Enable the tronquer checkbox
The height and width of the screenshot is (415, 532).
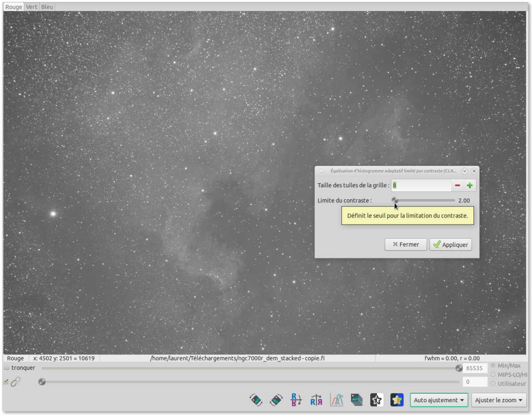[x=7, y=368]
